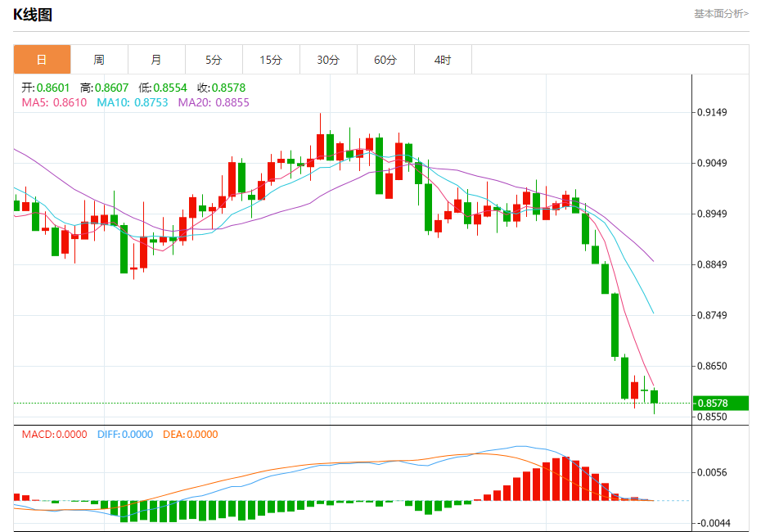The image size is (761, 532).
Task: Click the 0.9149 price axis label
Action: (x=712, y=113)
